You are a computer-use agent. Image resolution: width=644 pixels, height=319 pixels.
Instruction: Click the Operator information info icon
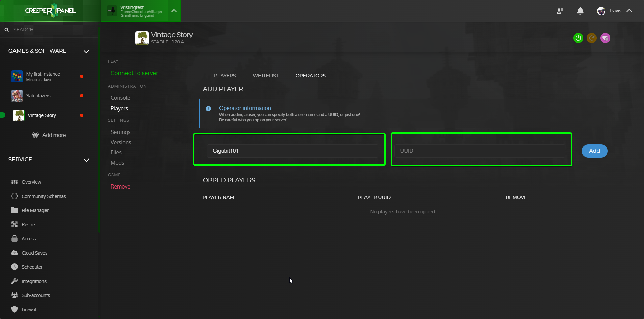tap(208, 109)
